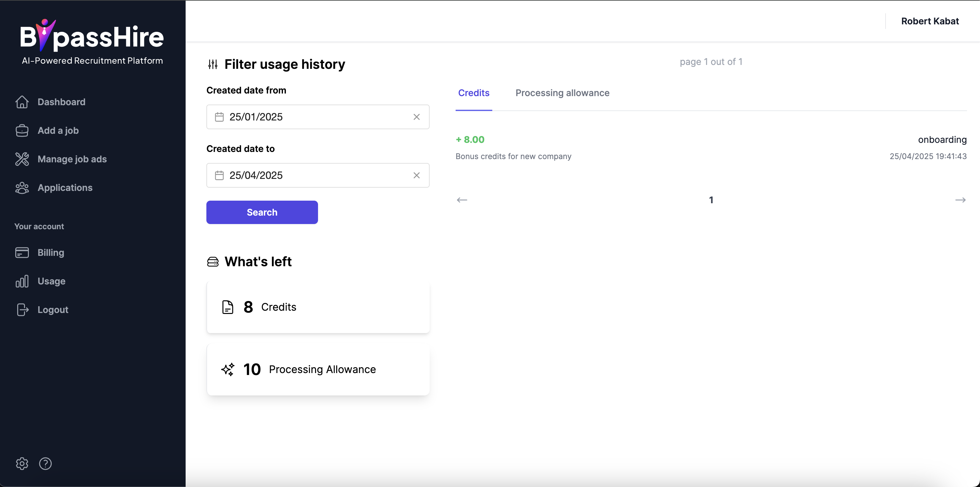
Task: Click the help question mark icon
Action: click(x=45, y=463)
